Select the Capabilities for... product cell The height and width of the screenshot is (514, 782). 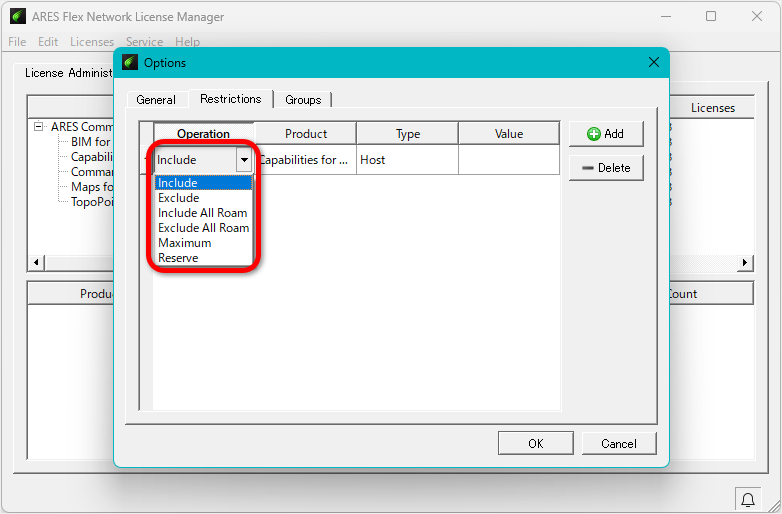point(306,160)
